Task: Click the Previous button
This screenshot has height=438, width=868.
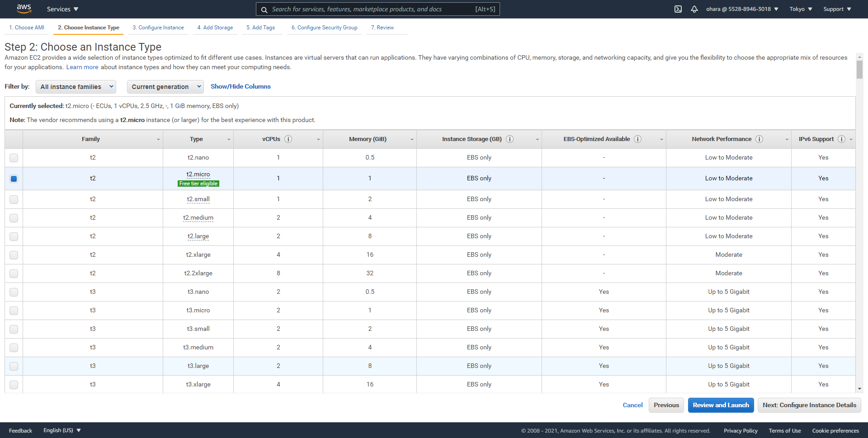Action: (666, 405)
